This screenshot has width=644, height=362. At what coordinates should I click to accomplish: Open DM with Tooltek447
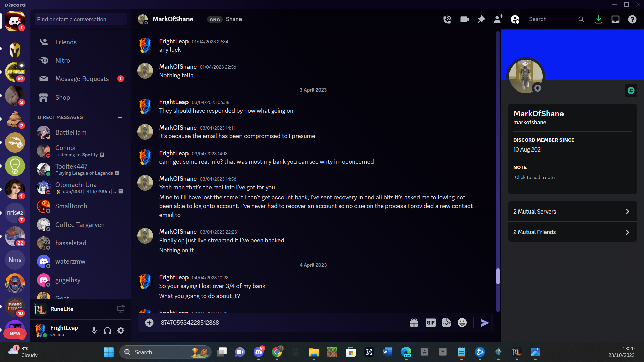(x=80, y=169)
